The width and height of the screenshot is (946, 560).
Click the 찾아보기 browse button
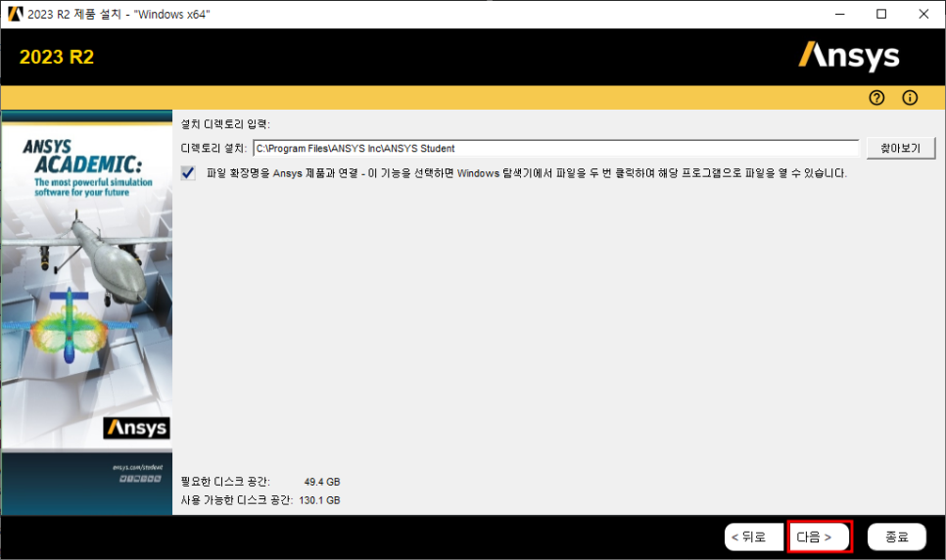pos(901,148)
